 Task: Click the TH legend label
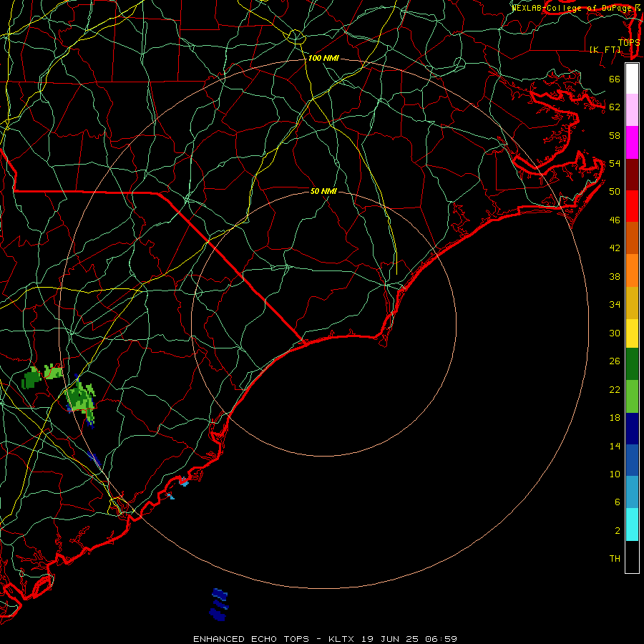615,559
